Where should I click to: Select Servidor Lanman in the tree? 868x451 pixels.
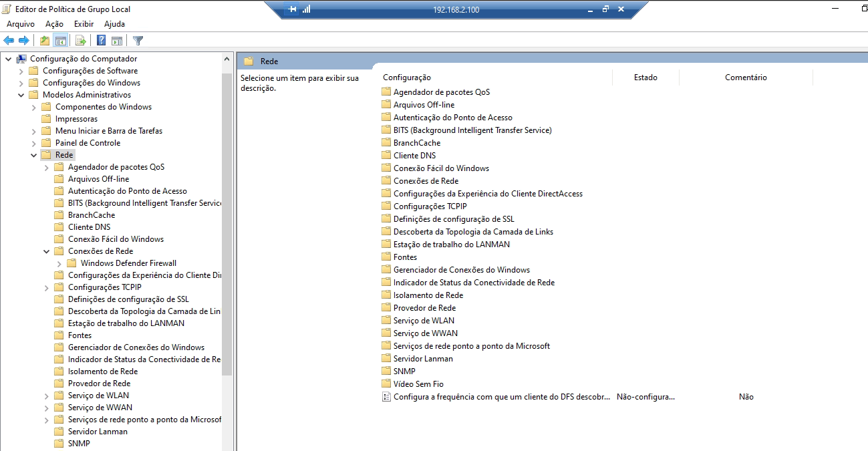coord(98,432)
